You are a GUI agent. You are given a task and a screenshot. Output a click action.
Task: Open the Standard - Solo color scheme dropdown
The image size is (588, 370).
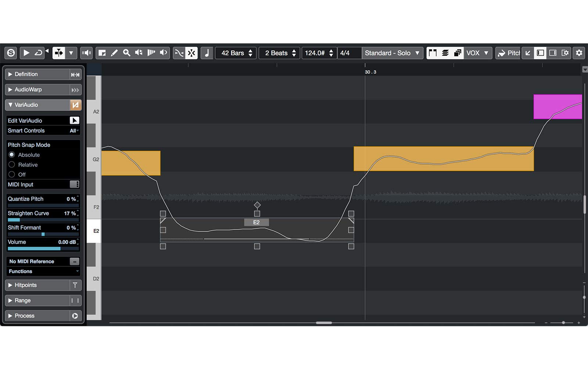(x=392, y=53)
